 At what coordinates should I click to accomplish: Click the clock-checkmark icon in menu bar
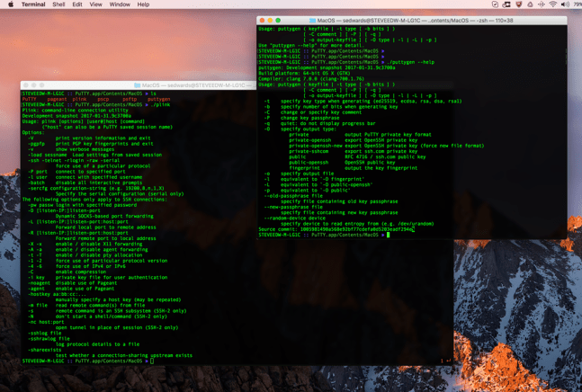495,4
